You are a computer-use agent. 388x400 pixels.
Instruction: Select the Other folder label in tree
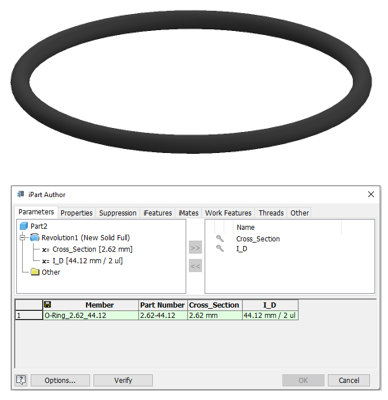point(51,272)
